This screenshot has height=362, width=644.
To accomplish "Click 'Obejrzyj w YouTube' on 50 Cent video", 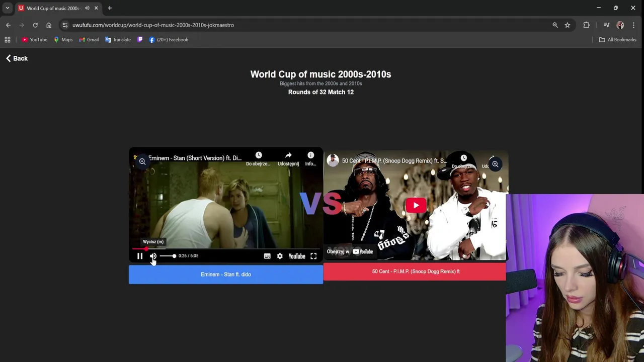I will [x=350, y=251].
